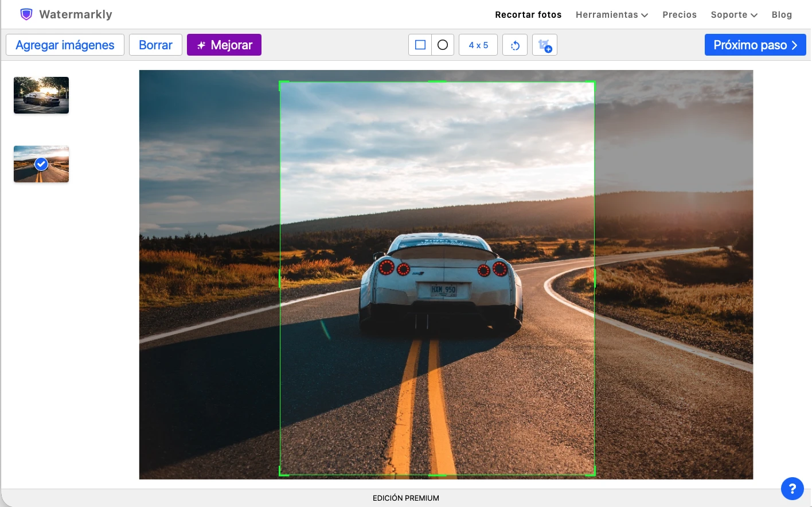The height and width of the screenshot is (507, 812).
Task: Select the circle crop shape
Action: tap(443, 45)
